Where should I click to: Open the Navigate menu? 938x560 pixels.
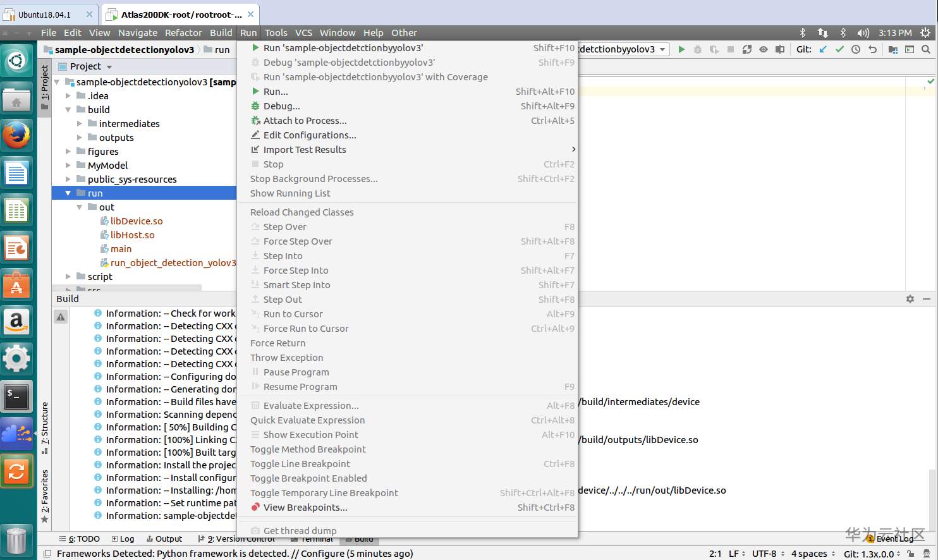138,33
